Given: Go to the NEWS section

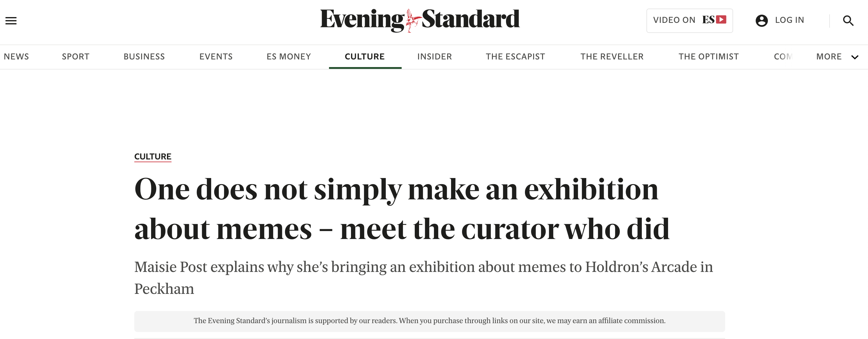Looking at the screenshot, I should [x=16, y=57].
